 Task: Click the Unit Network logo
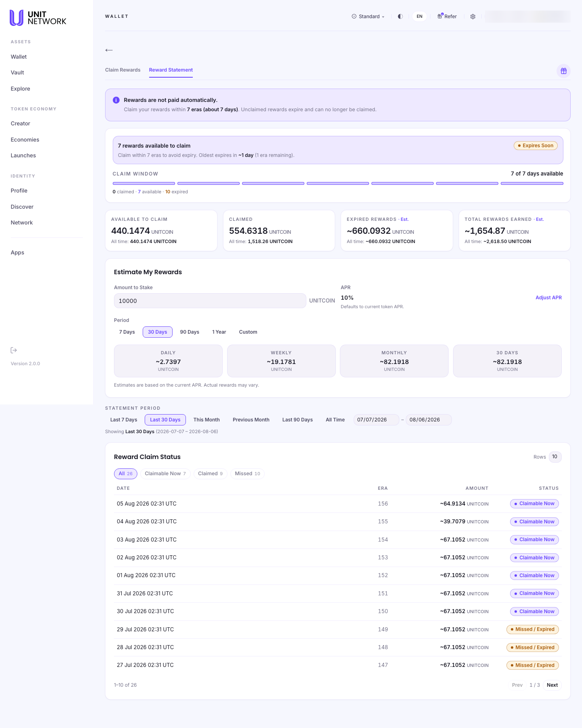38,18
